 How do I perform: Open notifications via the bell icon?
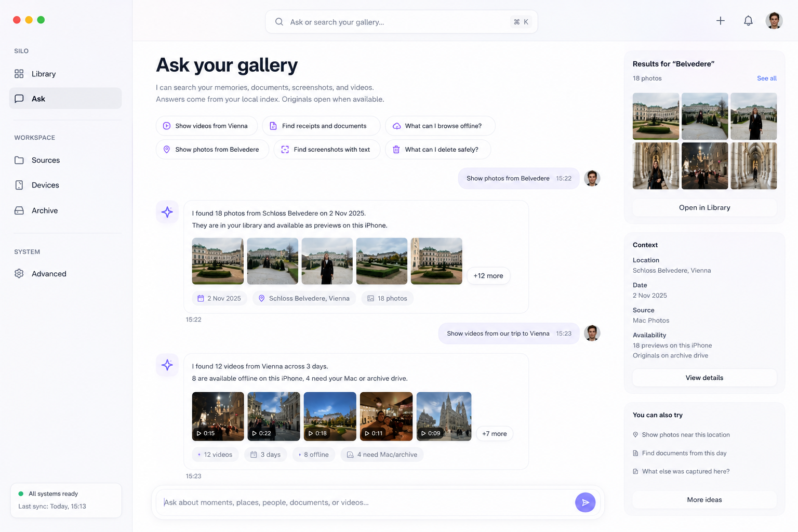tap(748, 21)
